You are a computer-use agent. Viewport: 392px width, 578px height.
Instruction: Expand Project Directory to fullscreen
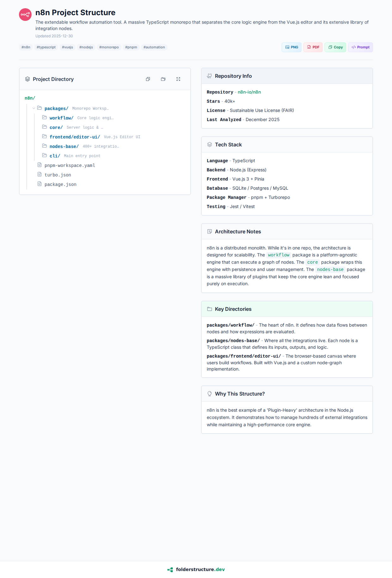178,79
